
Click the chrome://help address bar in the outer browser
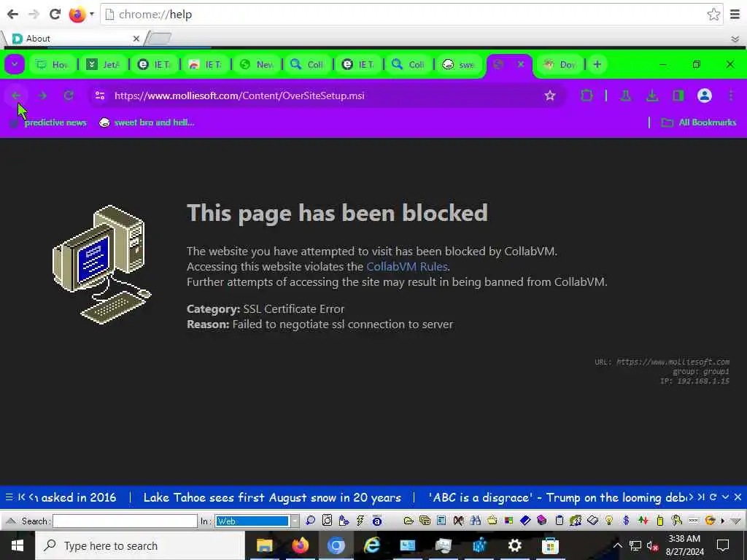(x=410, y=15)
